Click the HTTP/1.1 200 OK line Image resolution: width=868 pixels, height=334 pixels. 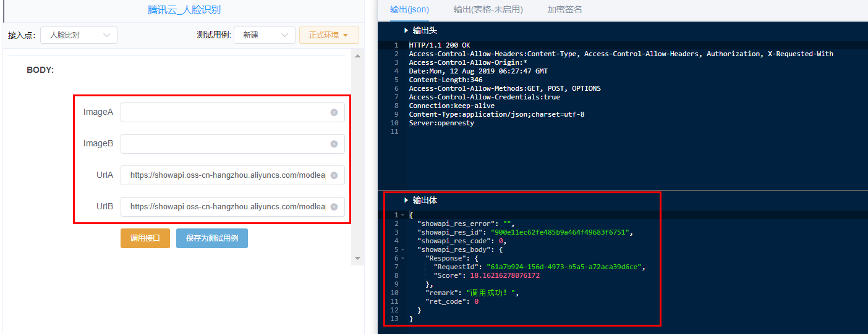(439, 45)
